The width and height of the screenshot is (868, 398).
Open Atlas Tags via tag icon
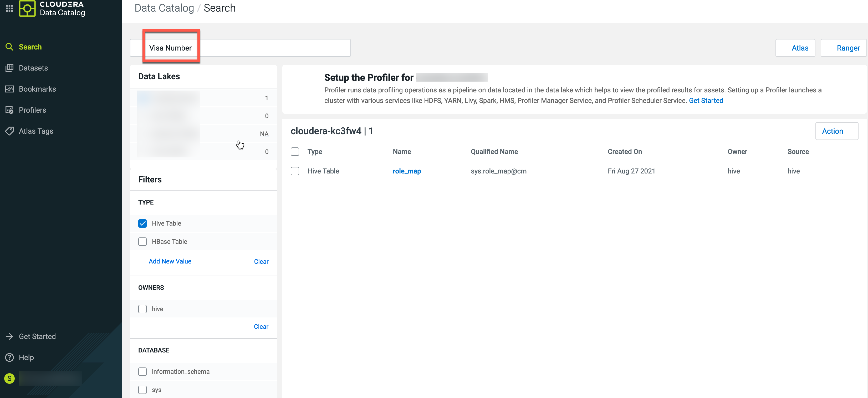pos(9,131)
